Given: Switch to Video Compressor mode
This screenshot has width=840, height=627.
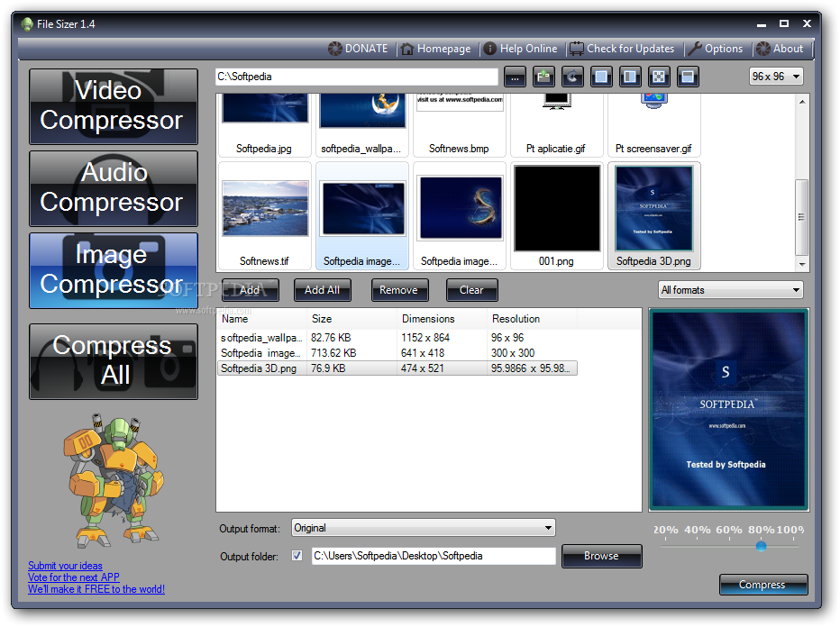Looking at the screenshot, I should tap(114, 106).
